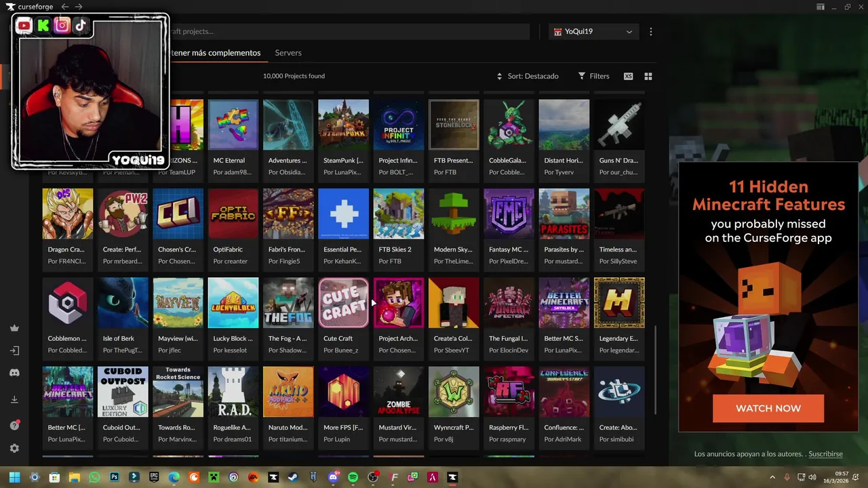This screenshot has width=868, height=488.
Task: Open Modern Sky... tree island icon
Action: tap(454, 213)
